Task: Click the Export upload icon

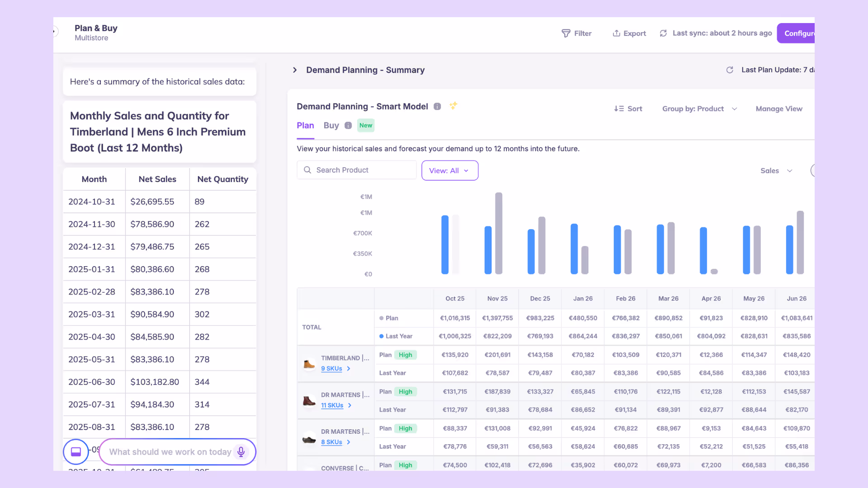Action: click(616, 33)
